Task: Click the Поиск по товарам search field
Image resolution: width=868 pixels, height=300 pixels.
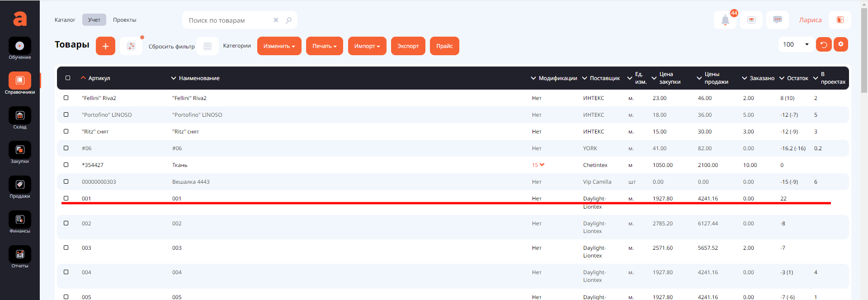Action: click(x=228, y=20)
